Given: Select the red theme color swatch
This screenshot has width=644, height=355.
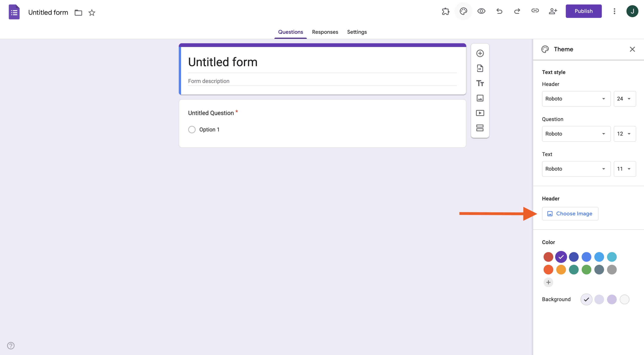Looking at the screenshot, I should [548, 257].
